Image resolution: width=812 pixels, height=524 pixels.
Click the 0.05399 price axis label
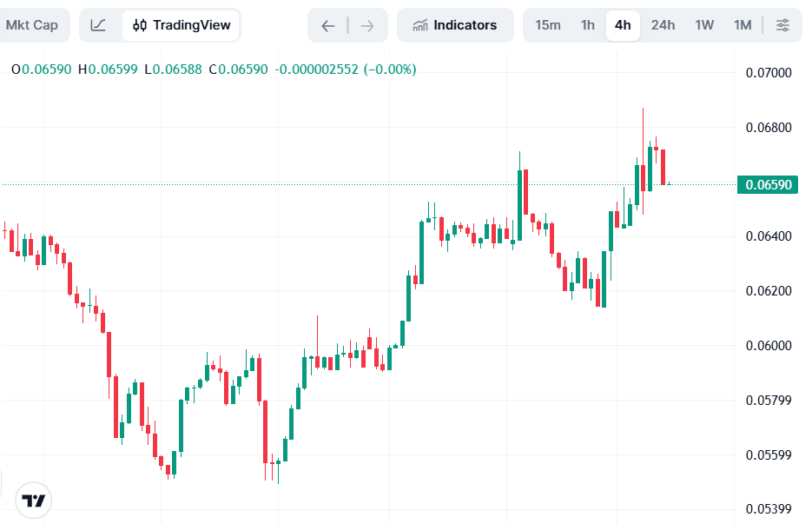[769, 509]
